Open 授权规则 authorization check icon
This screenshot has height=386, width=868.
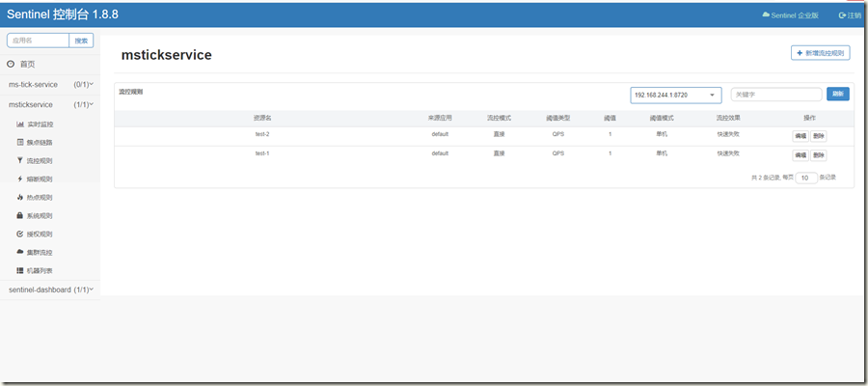(20, 234)
